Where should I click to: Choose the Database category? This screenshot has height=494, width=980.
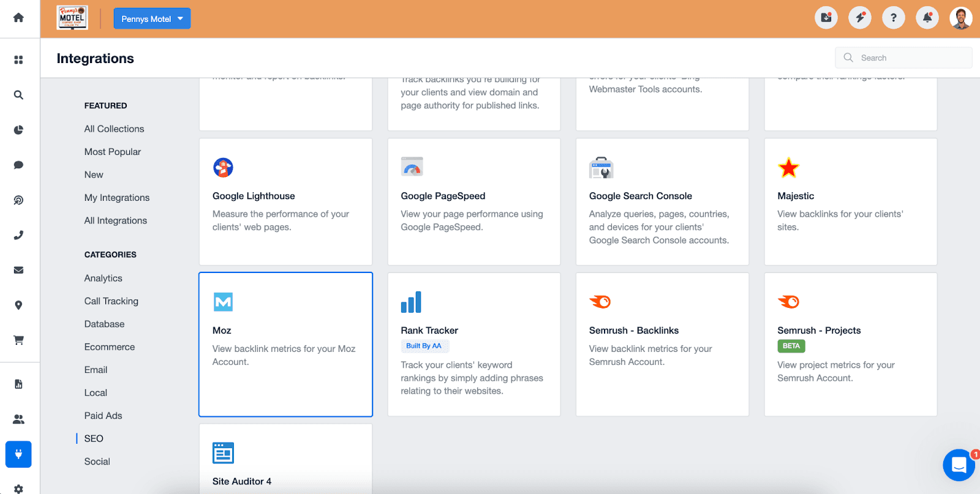104,324
